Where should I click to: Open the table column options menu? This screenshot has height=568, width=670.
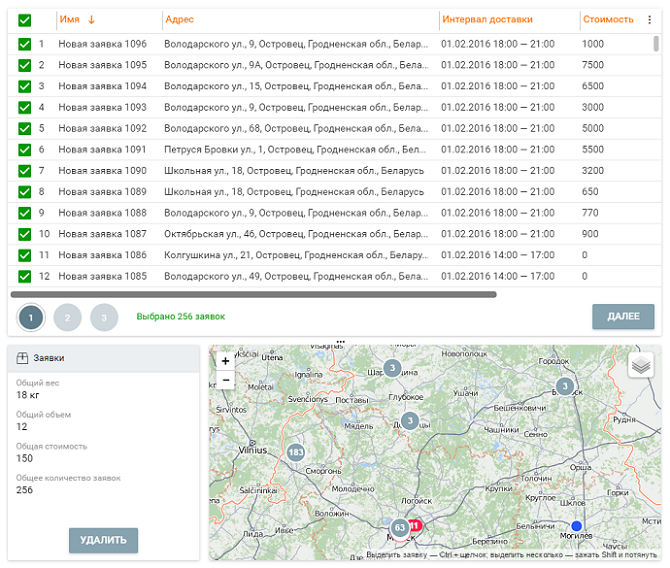(x=649, y=19)
